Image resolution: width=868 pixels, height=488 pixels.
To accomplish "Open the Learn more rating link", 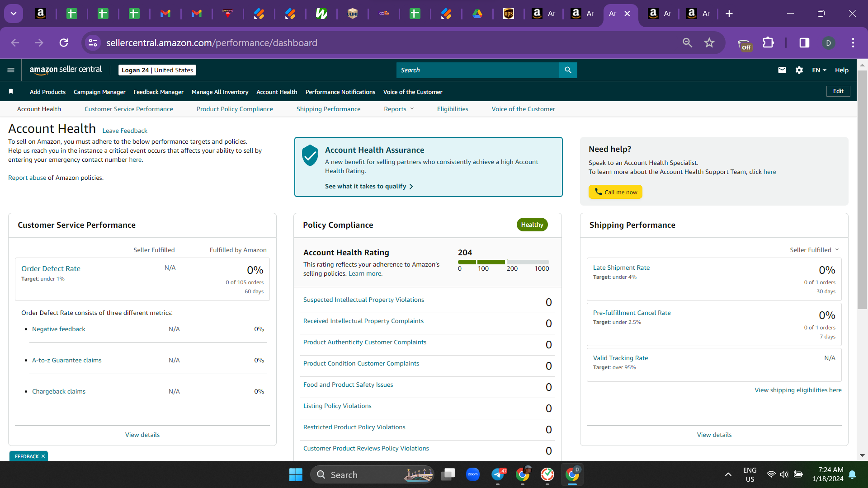I will click(364, 273).
